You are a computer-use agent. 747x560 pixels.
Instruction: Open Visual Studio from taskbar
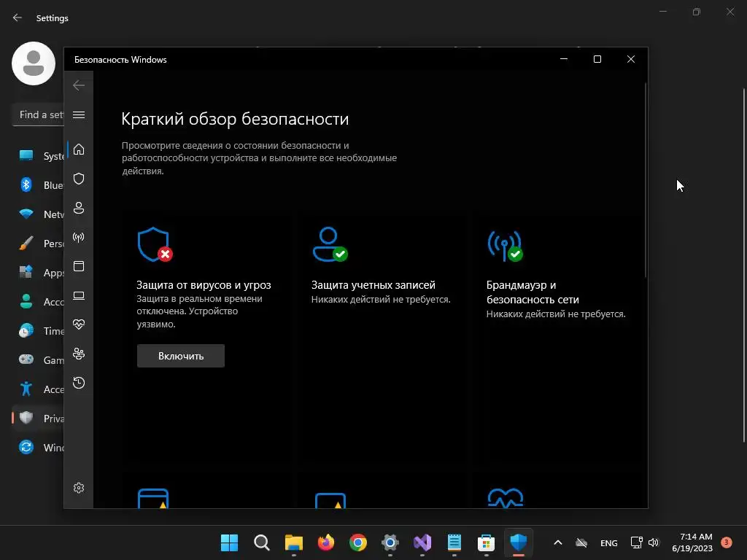click(x=422, y=542)
